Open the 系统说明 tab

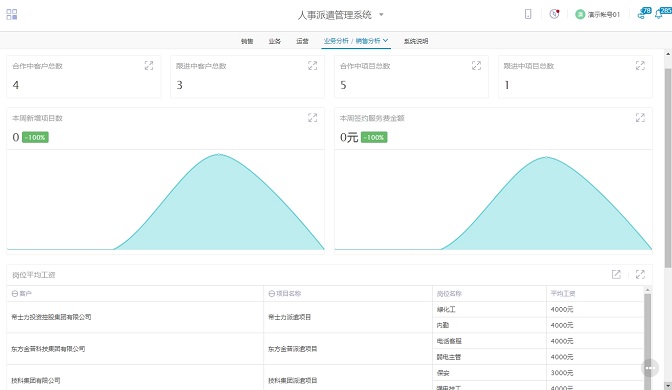[416, 41]
